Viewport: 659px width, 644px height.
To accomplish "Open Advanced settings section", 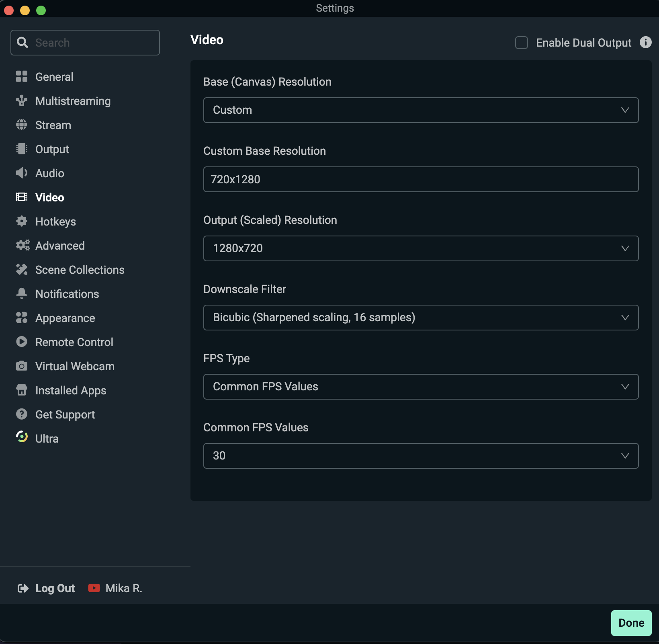I will 60,246.
